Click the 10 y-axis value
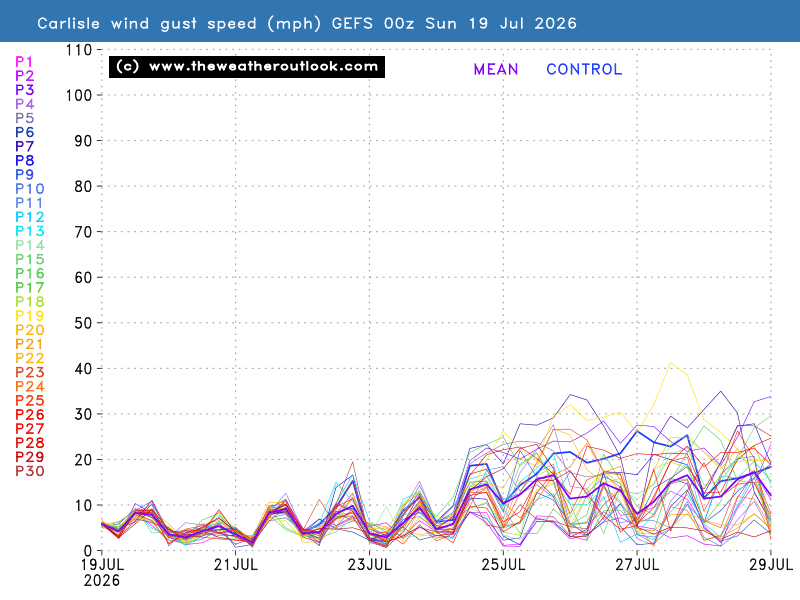The width and height of the screenshot is (800, 600). [83, 506]
